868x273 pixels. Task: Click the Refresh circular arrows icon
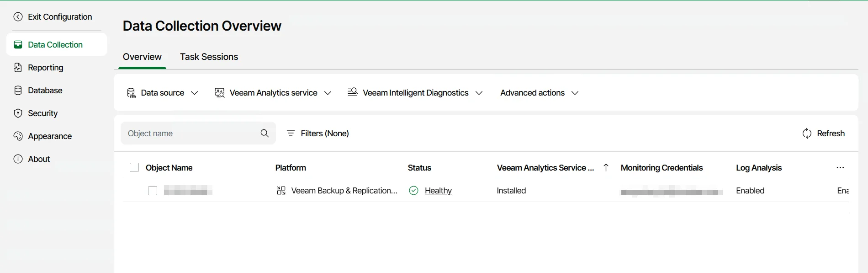pos(807,134)
